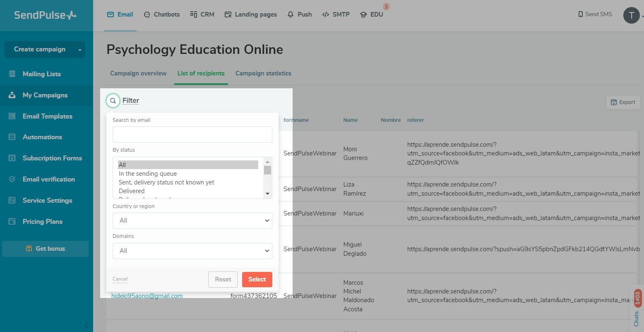644x332 pixels.
Task: Open the SMTP section
Action: click(336, 15)
